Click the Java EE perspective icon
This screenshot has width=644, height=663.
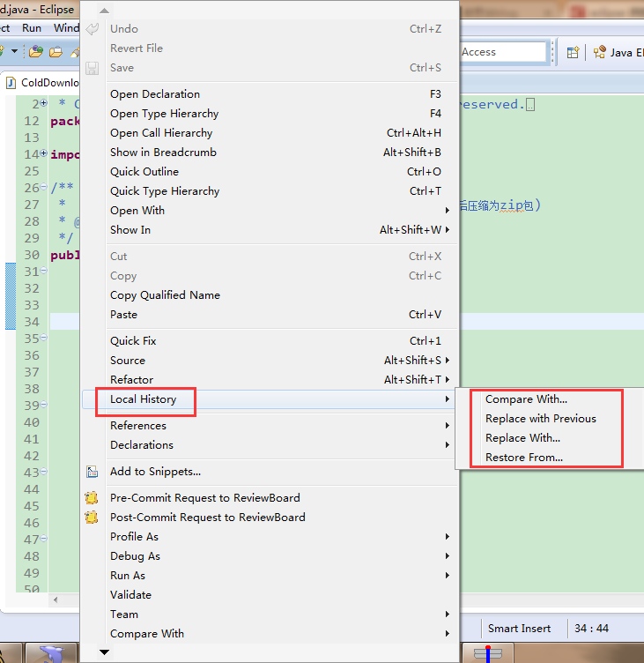click(600, 52)
